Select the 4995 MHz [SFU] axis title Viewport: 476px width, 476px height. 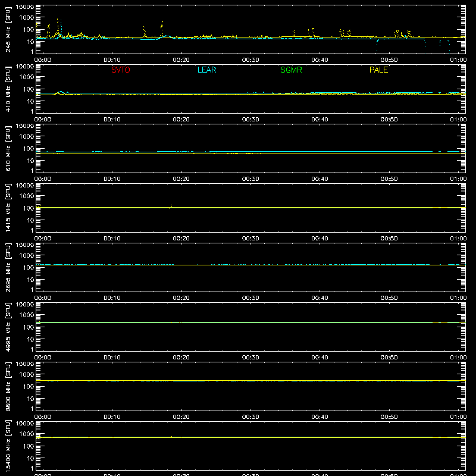coord(8,327)
